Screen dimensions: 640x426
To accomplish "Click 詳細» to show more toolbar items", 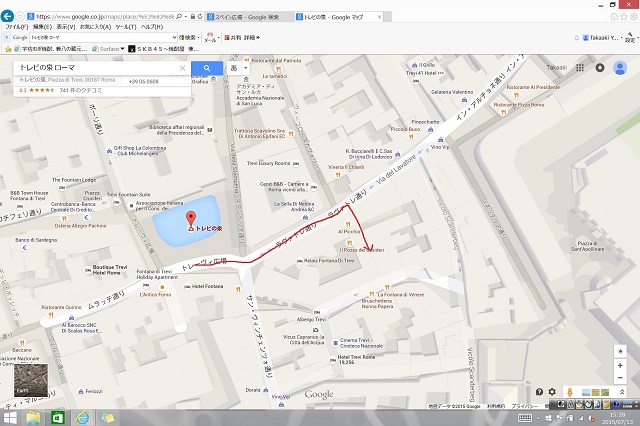I will [x=252, y=37].
